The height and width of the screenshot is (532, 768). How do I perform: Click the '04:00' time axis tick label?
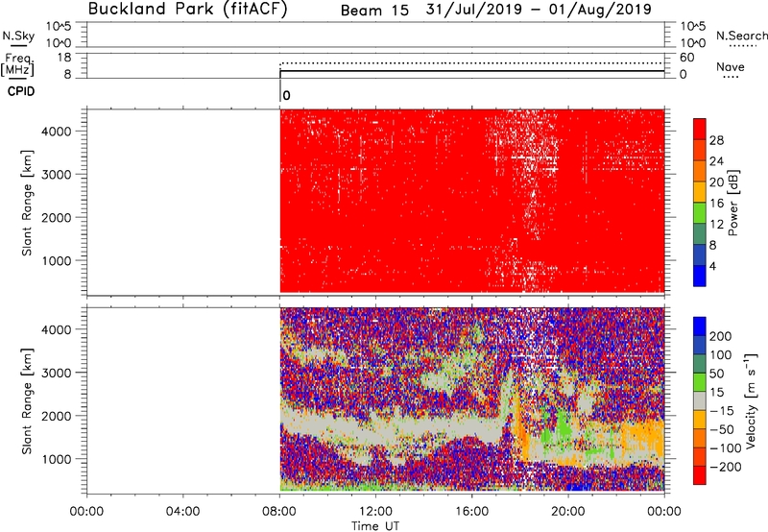tap(182, 512)
